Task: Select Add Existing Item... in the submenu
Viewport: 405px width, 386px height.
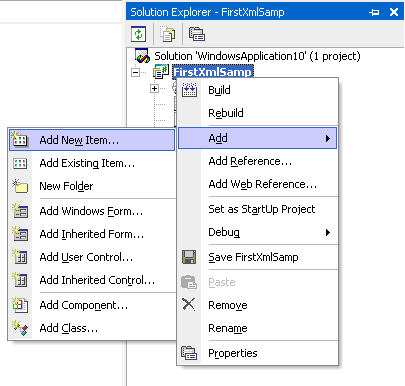Action: [x=92, y=163]
